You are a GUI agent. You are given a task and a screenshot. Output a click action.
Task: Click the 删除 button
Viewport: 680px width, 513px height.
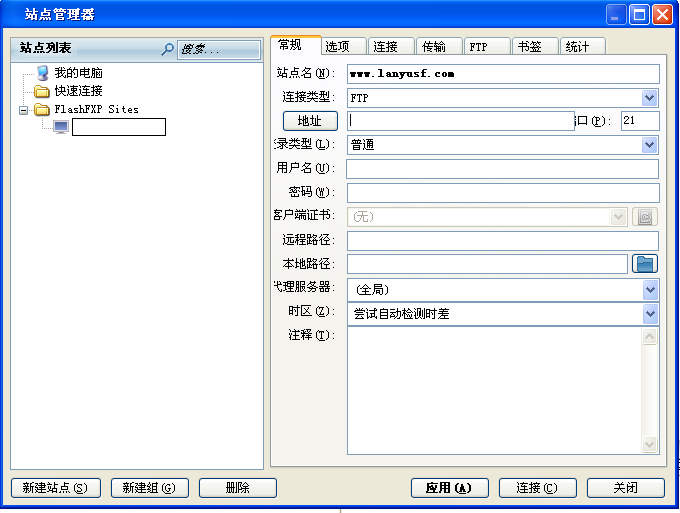(238, 488)
